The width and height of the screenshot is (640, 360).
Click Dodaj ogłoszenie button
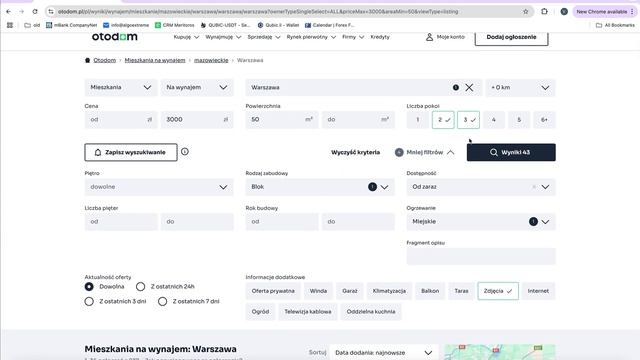click(x=511, y=37)
